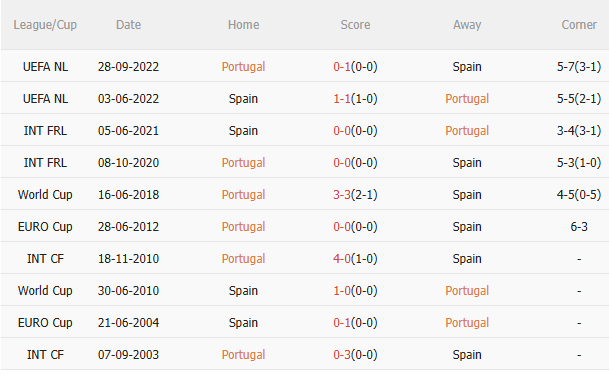
Task: Click Spain home team on 03-06-2022
Action: pyautogui.click(x=244, y=99)
